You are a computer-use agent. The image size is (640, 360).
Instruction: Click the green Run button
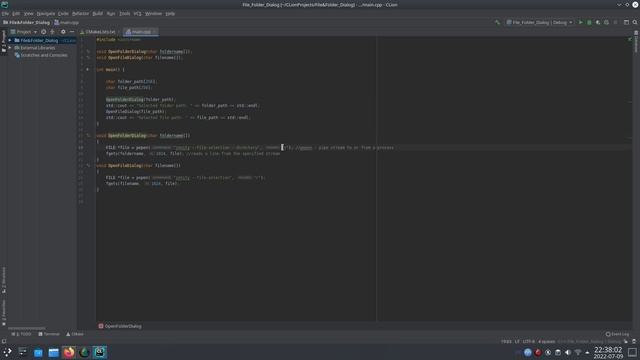580,22
